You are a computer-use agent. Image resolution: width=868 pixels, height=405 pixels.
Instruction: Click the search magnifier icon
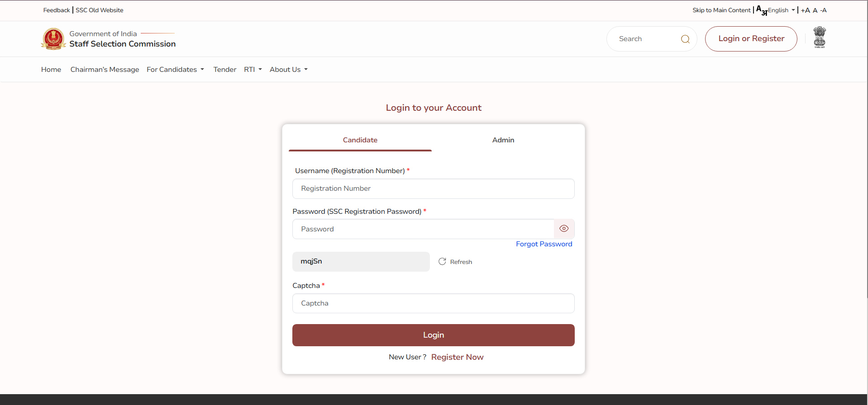[685, 39]
